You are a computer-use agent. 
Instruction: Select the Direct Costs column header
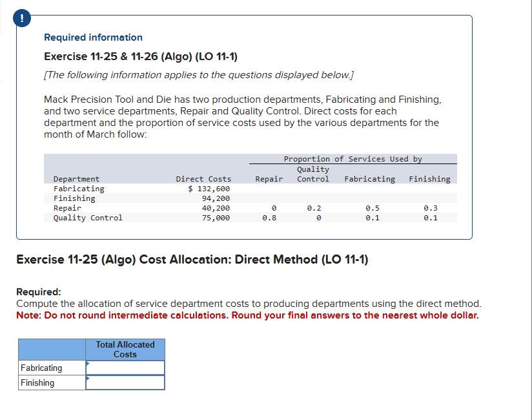pyautogui.click(x=202, y=179)
